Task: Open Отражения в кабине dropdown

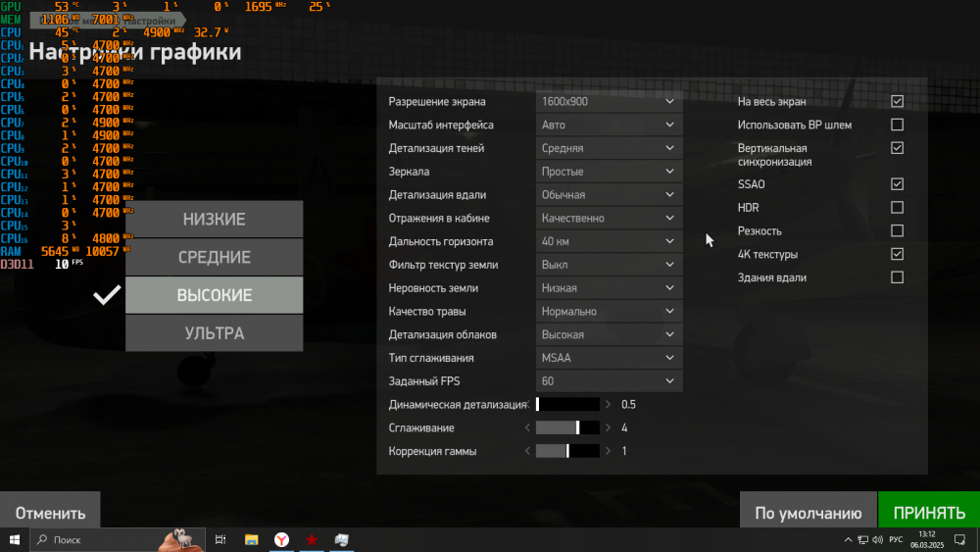Action: (609, 218)
